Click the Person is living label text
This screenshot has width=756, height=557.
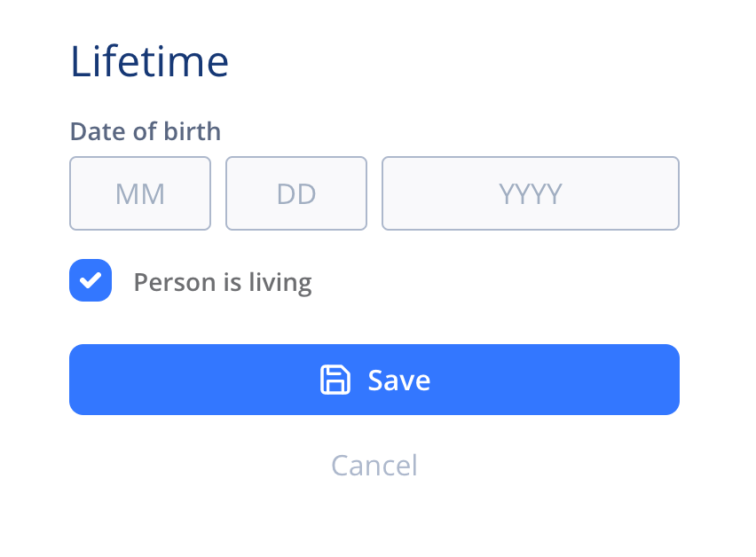pyautogui.click(x=223, y=281)
